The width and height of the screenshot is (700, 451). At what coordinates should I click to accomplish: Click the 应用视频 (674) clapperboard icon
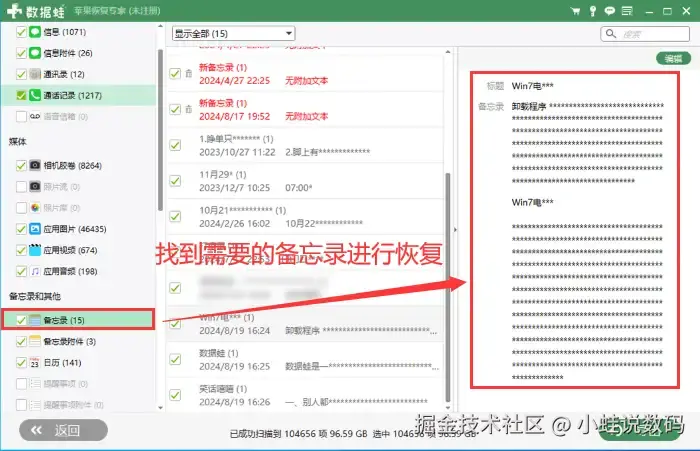(x=35, y=250)
